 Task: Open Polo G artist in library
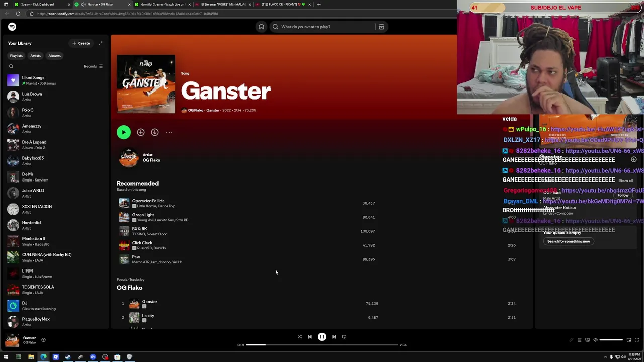[55, 113]
